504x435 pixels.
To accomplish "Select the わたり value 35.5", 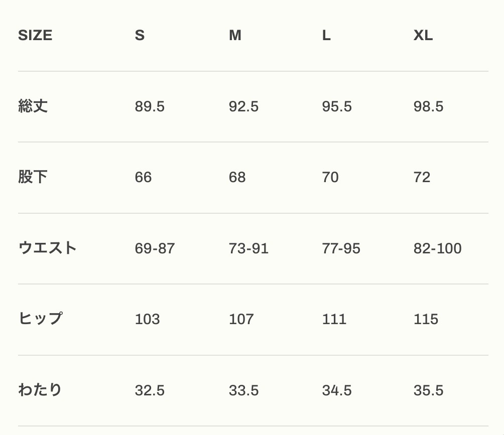I will (x=428, y=390).
